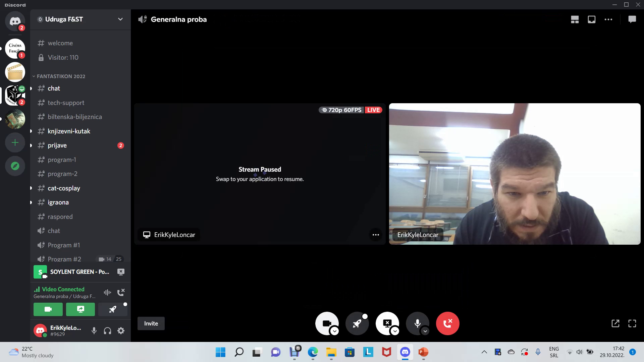This screenshot has width=644, height=362.
Task: Mute microphone in bottom call controls
Action: coord(417,323)
